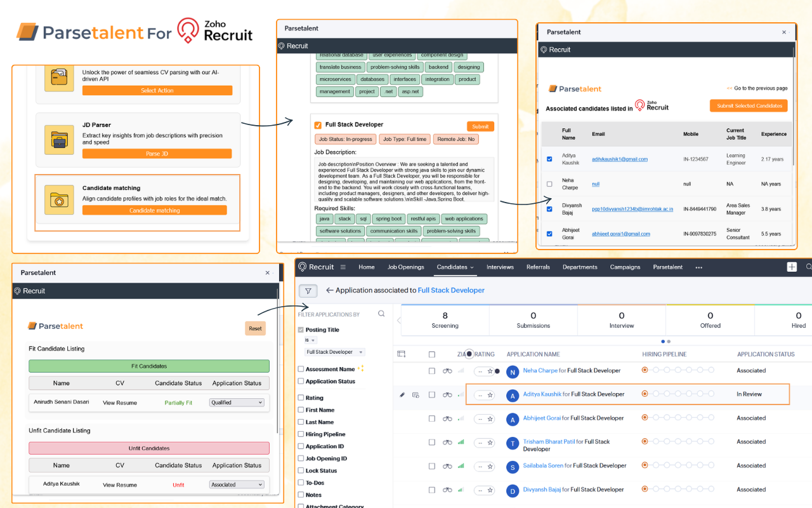Click the binoculars icon on Trisham Bharat Patil row
Image resolution: width=812 pixels, height=508 pixels.
pos(447,442)
